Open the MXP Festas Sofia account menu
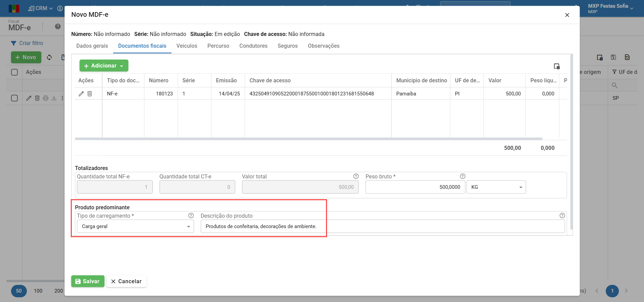The width and height of the screenshot is (644, 302). pyautogui.click(x=610, y=8)
